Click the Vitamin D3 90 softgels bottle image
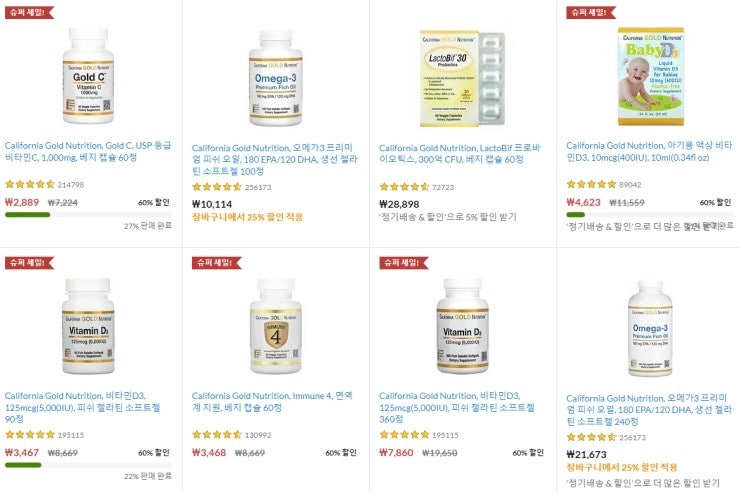740x493 pixels. pyautogui.click(x=88, y=326)
